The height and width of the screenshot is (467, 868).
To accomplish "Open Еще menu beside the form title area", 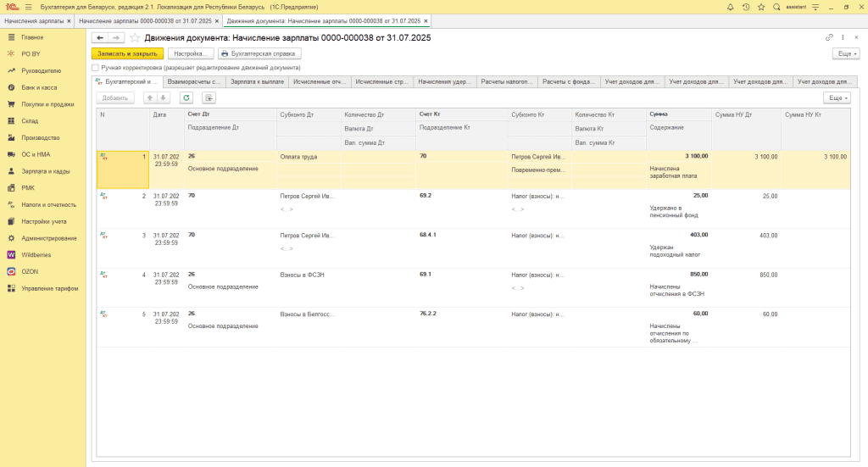I will pos(845,53).
